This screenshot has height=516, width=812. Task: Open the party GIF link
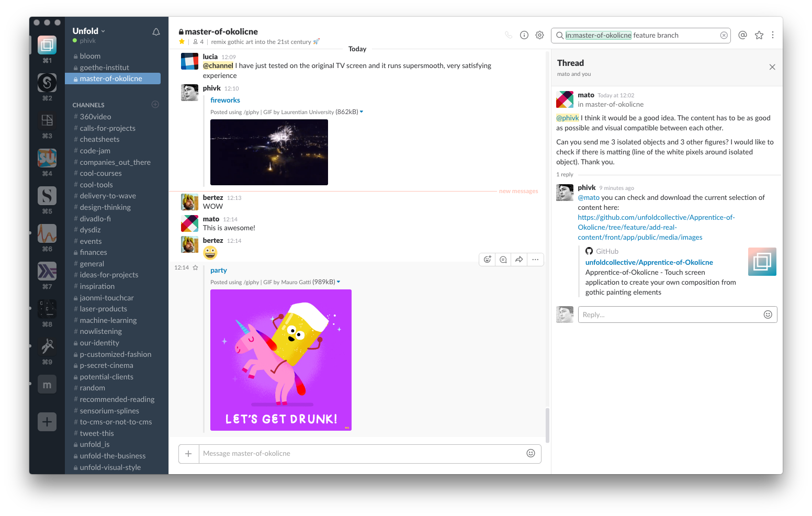click(x=219, y=270)
